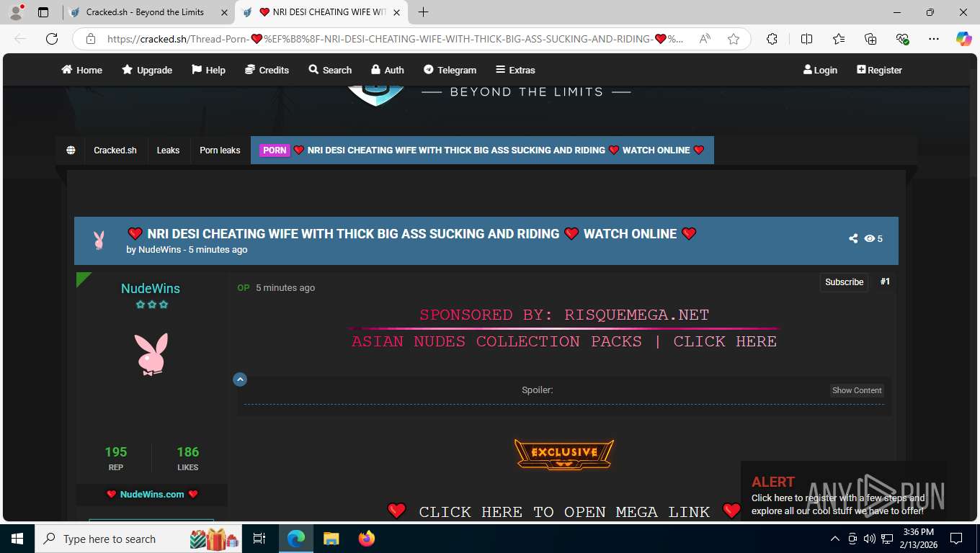Viewport: 980px width, 553px height.
Task: Open a new browser tab
Action: tap(423, 12)
